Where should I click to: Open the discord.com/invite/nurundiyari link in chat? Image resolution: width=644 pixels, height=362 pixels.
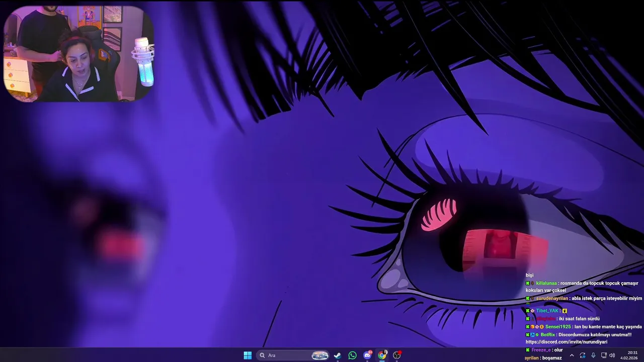(x=567, y=342)
